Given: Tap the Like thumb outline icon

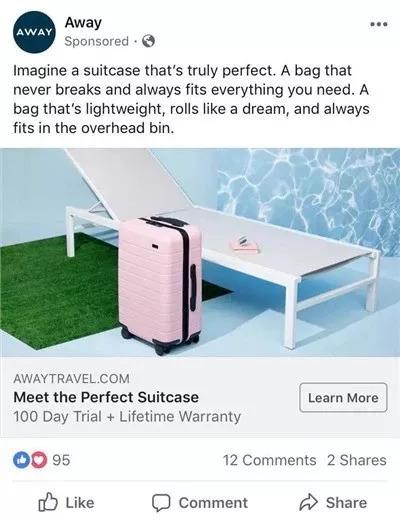Looking at the screenshot, I should (48, 502).
